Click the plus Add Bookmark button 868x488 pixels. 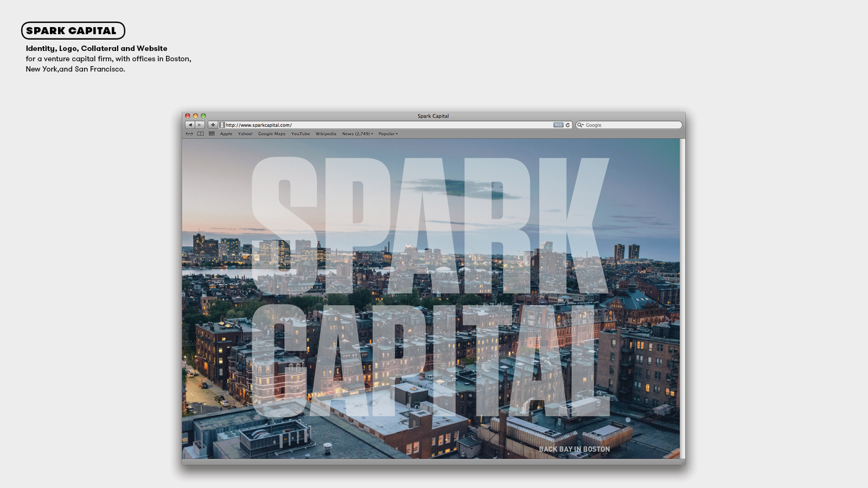click(x=213, y=125)
